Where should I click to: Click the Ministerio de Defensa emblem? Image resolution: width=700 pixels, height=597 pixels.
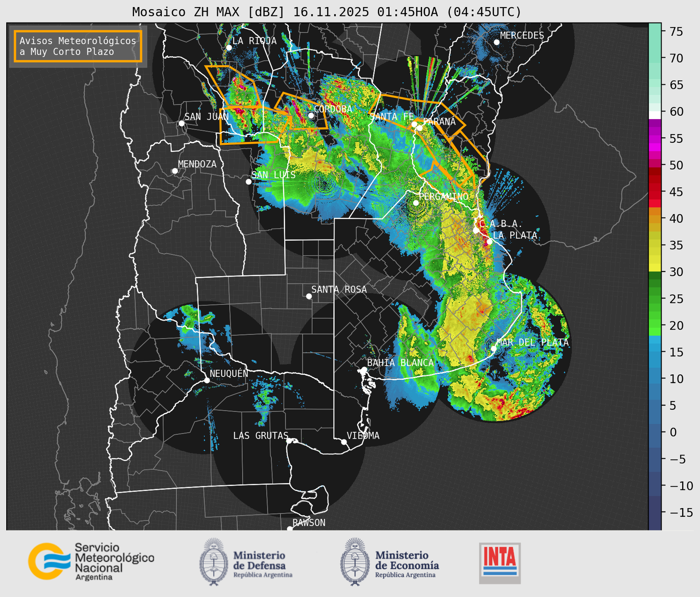pyautogui.click(x=214, y=562)
